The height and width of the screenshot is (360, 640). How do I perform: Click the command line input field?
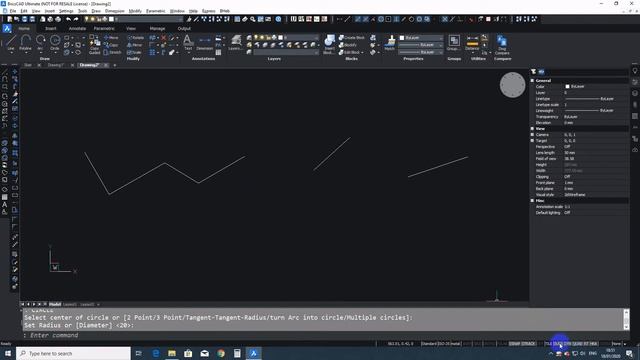click(x=327, y=336)
